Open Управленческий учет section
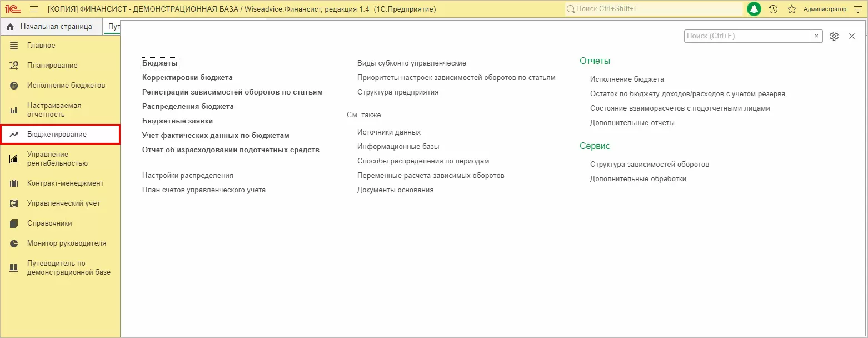Image resolution: width=868 pixels, height=338 pixels. [60, 203]
